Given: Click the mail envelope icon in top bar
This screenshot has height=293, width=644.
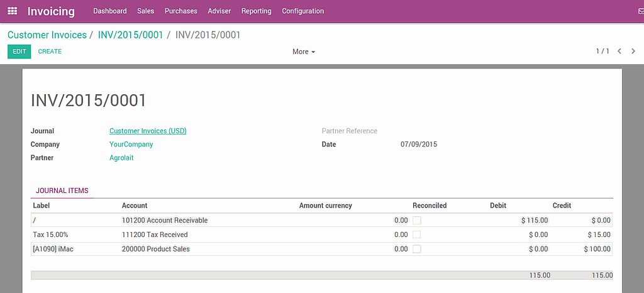Looking at the screenshot, I should [640, 11].
